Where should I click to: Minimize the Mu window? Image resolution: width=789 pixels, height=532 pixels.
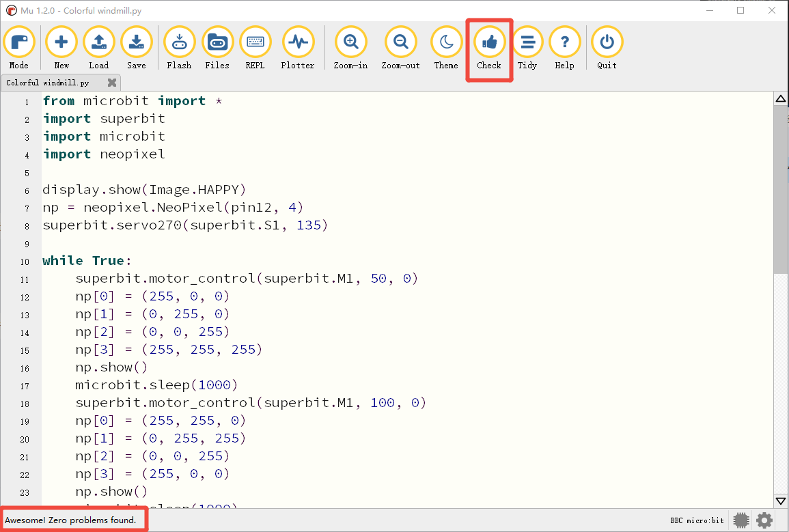pos(710,10)
